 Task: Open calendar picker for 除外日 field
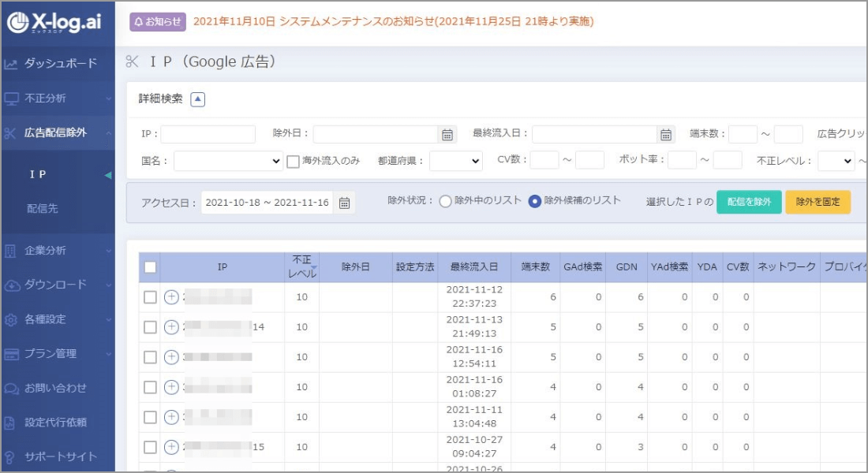click(x=447, y=134)
